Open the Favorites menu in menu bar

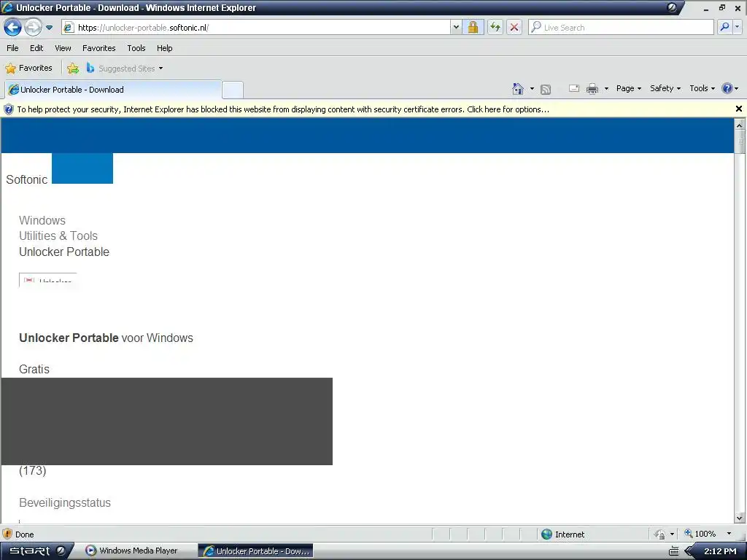coord(98,48)
